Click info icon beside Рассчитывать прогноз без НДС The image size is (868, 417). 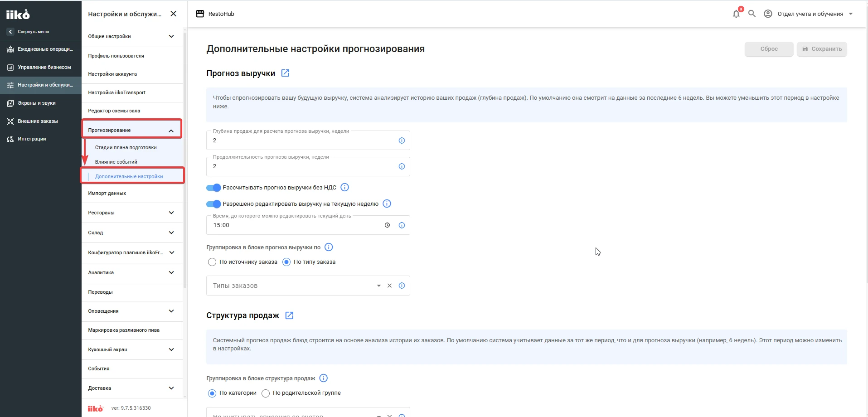tap(344, 187)
